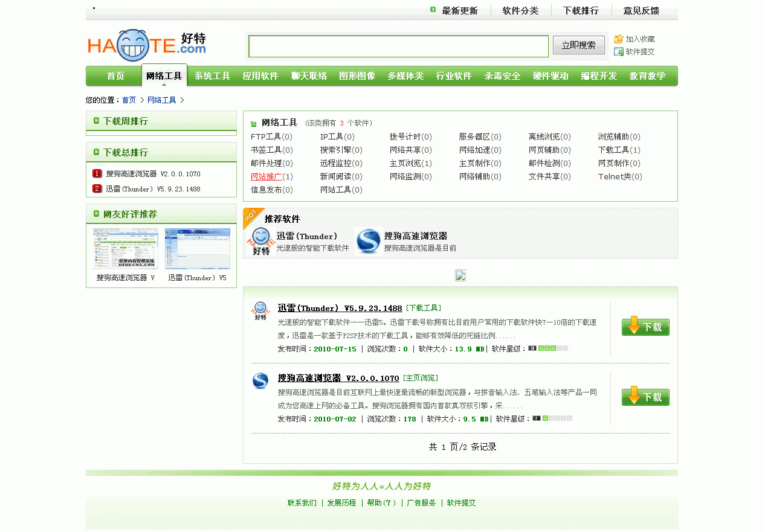Open the 编程开发 navigation tab

click(599, 76)
